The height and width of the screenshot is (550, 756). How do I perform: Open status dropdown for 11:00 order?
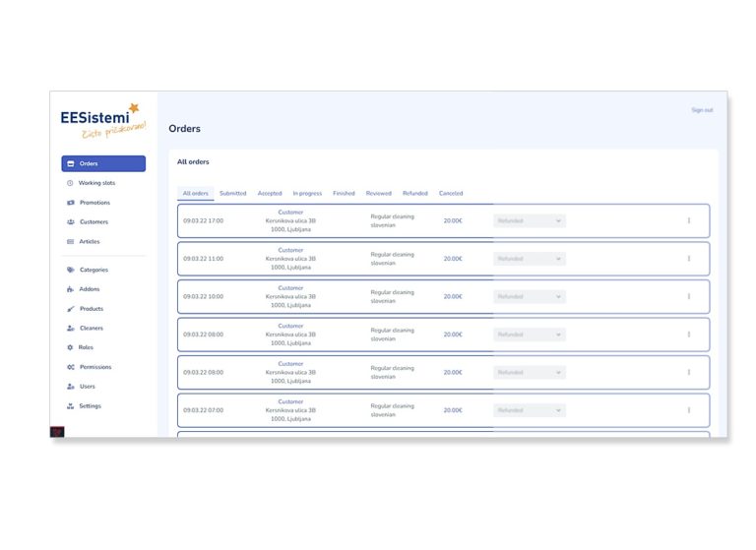coord(529,259)
